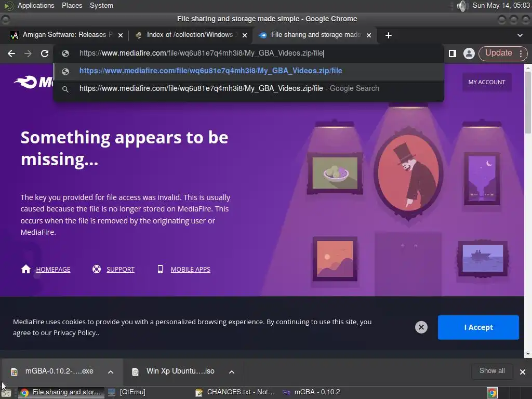Click the show desktop icon in taskbar

6,393
